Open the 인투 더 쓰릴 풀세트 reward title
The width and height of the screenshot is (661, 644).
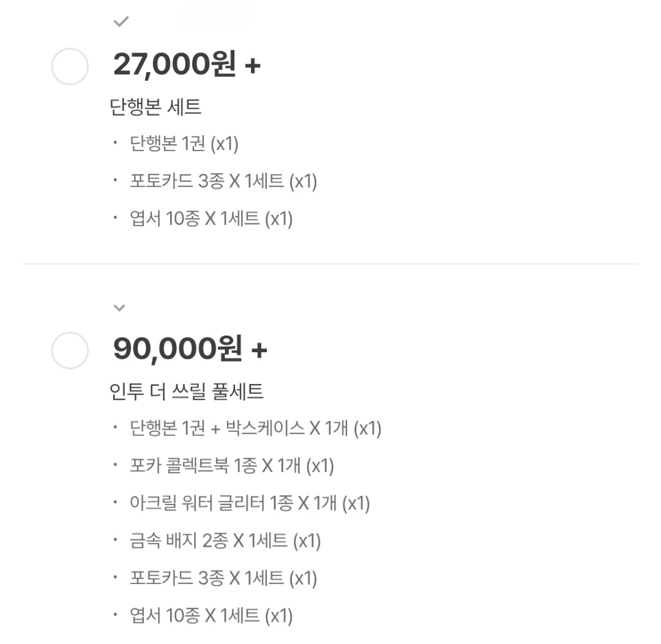pos(186,391)
